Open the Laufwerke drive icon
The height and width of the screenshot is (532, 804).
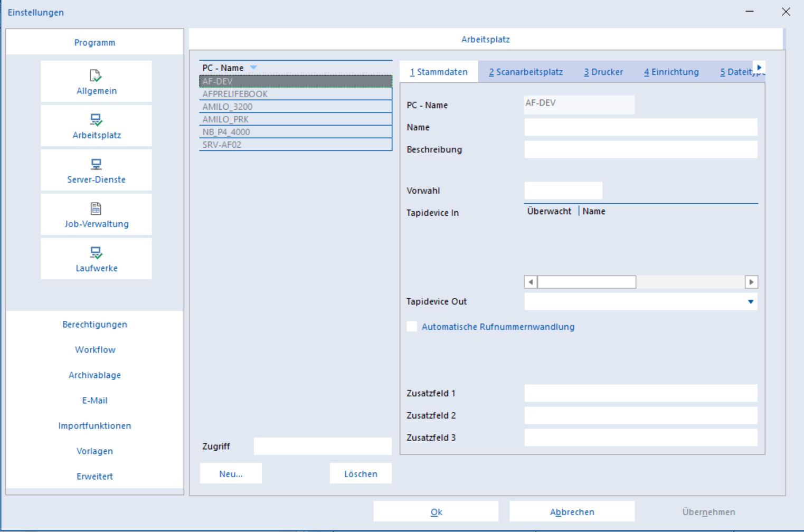click(x=96, y=253)
